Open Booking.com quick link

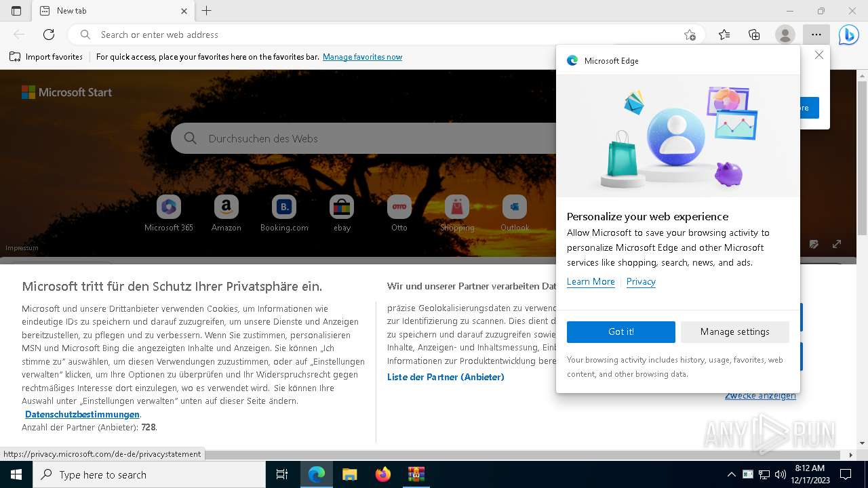pyautogui.click(x=284, y=213)
